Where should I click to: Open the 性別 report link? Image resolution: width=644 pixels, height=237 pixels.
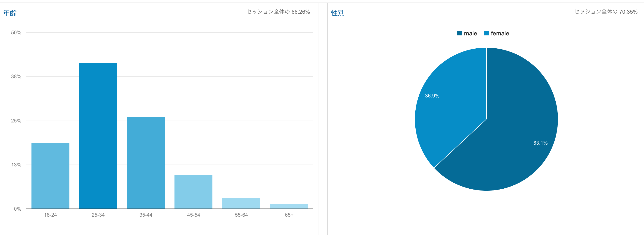pyautogui.click(x=338, y=13)
